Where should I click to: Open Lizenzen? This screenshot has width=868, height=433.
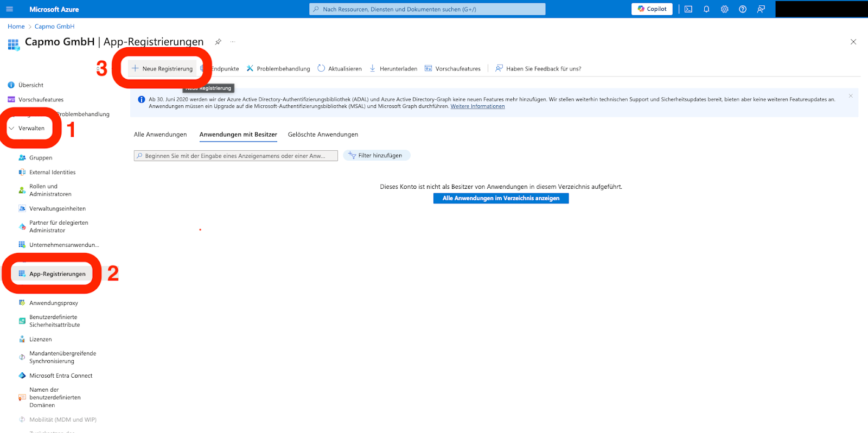click(40, 340)
